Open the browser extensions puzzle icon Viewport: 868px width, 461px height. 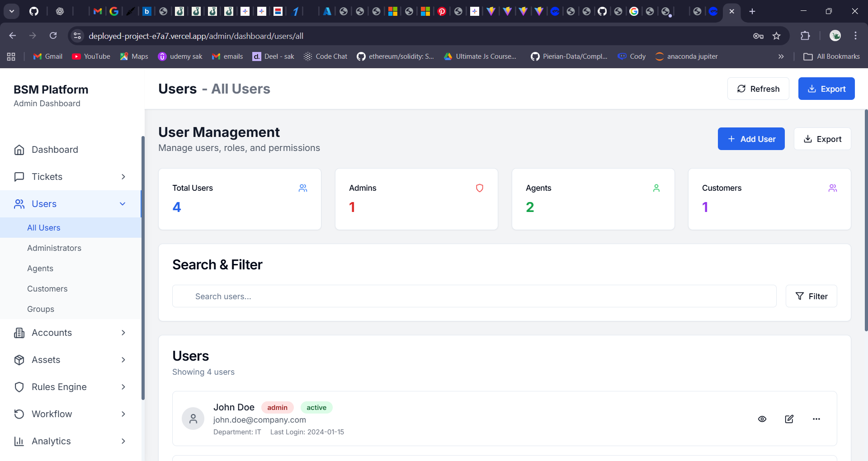point(805,36)
